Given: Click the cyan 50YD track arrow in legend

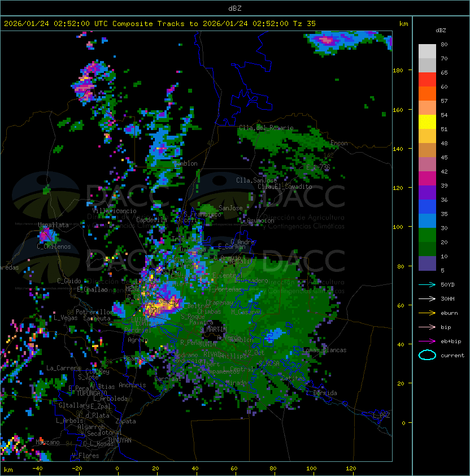Looking at the screenshot, I should tap(427, 284).
